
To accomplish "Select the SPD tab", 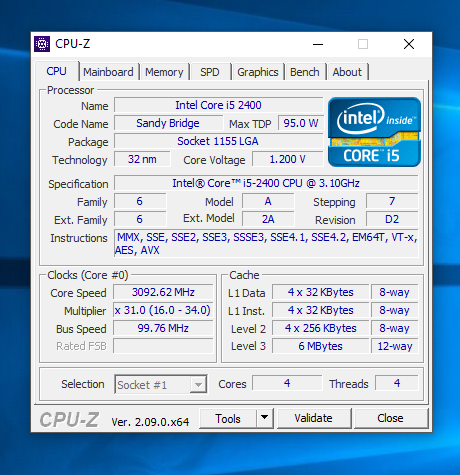I will [210, 72].
